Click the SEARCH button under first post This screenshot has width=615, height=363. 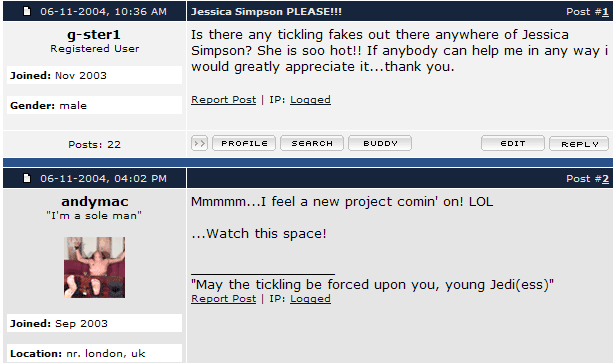(312, 143)
